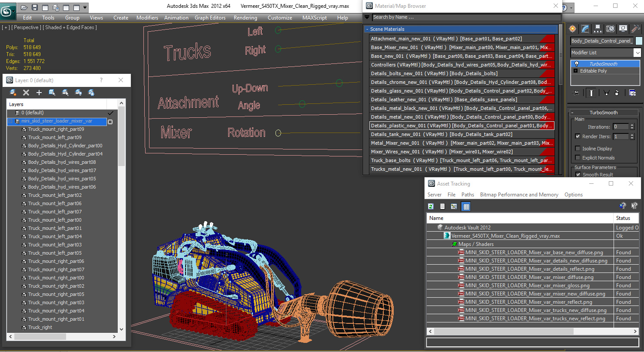Image resolution: width=644 pixels, height=352 pixels.
Task: Open the Motion command panel tab
Action: tap(611, 29)
